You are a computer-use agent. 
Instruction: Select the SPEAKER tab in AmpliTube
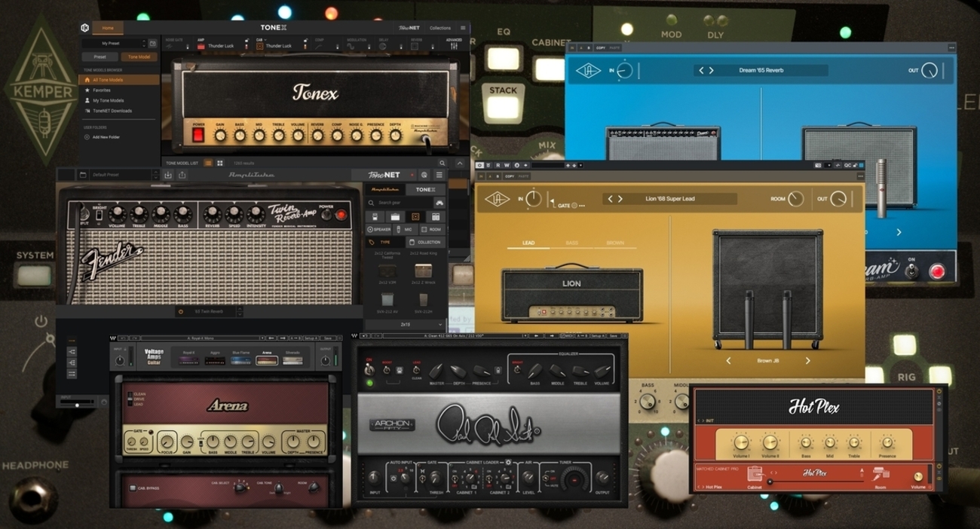pos(379,229)
